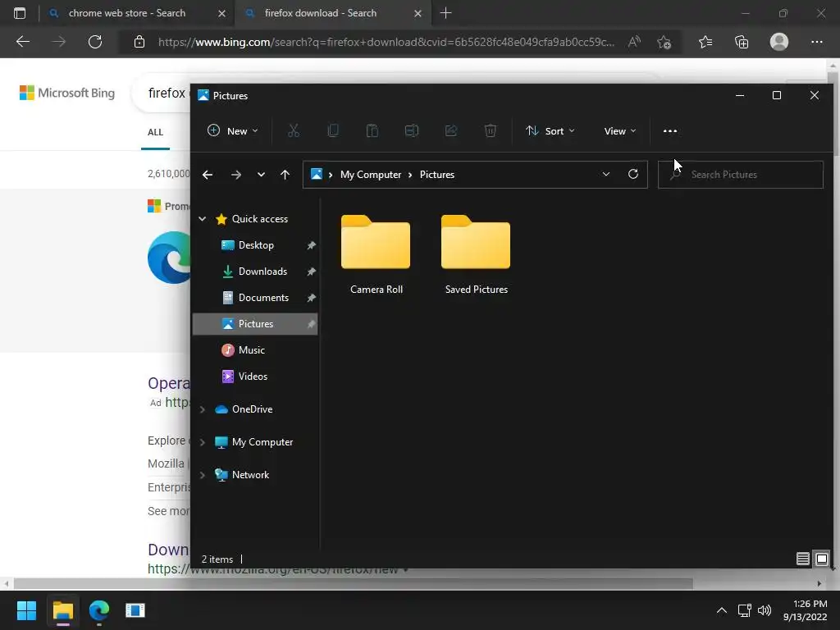Click File Explorer on the taskbar
Image resolution: width=840 pixels, height=630 pixels.
point(62,610)
